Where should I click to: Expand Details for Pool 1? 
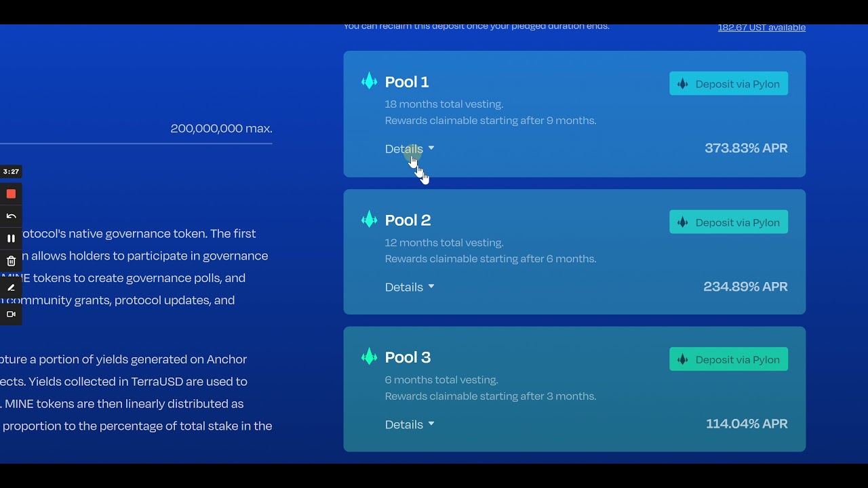coord(410,148)
